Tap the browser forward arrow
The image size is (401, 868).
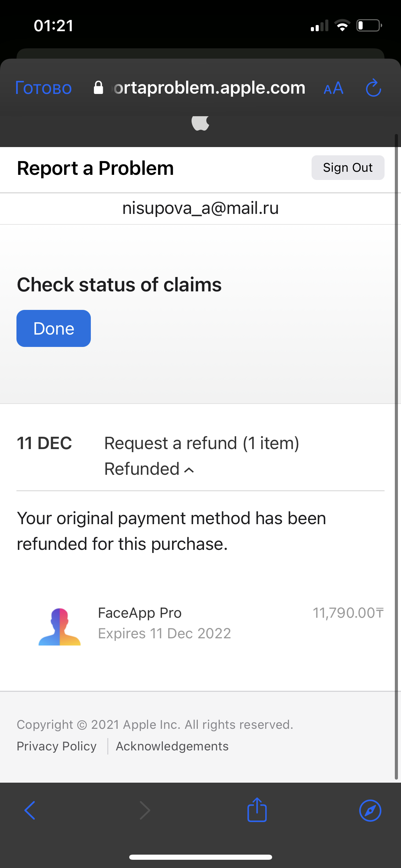[x=145, y=810]
